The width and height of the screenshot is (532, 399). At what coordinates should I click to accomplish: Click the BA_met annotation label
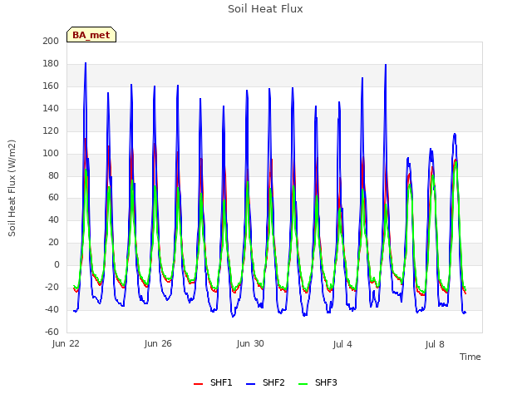91,35
